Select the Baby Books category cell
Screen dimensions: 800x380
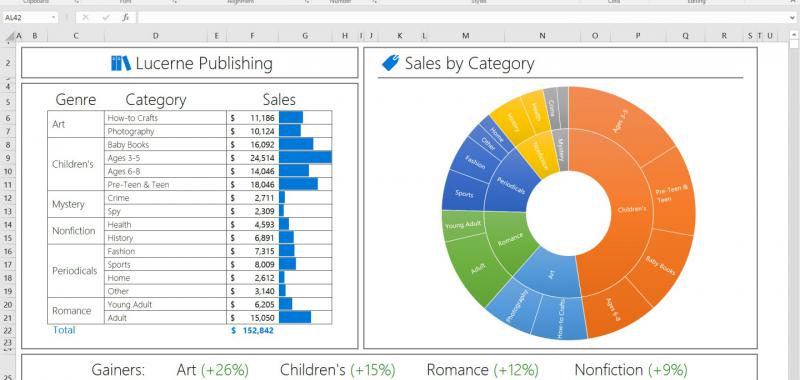(165, 145)
